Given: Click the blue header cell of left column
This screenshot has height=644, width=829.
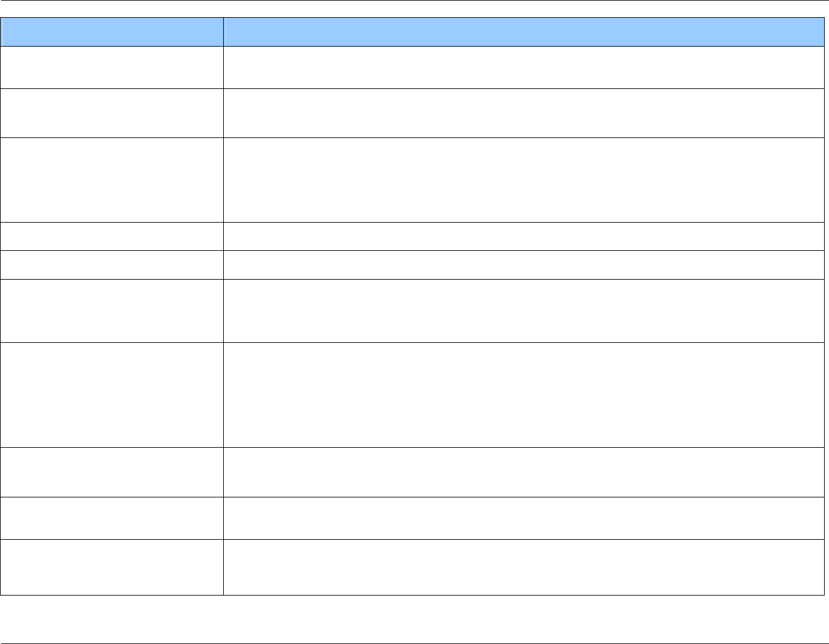Looking at the screenshot, I should [x=112, y=31].
